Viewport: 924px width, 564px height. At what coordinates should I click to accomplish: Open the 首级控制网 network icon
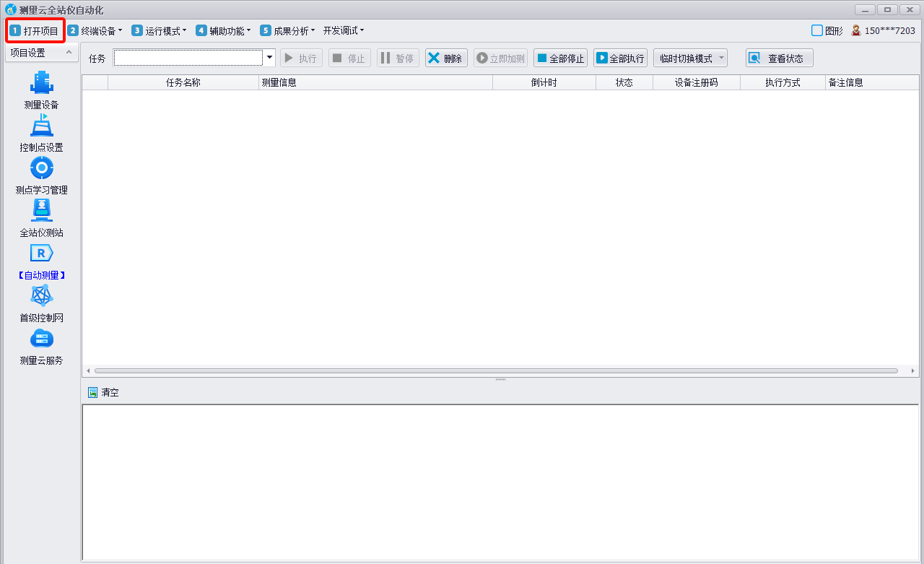pyautogui.click(x=41, y=296)
